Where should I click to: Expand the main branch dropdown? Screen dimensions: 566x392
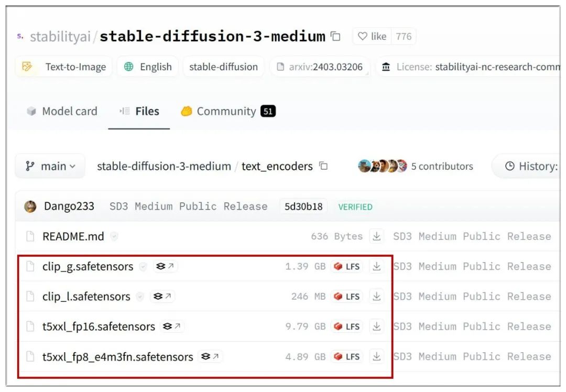(x=50, y=166)
